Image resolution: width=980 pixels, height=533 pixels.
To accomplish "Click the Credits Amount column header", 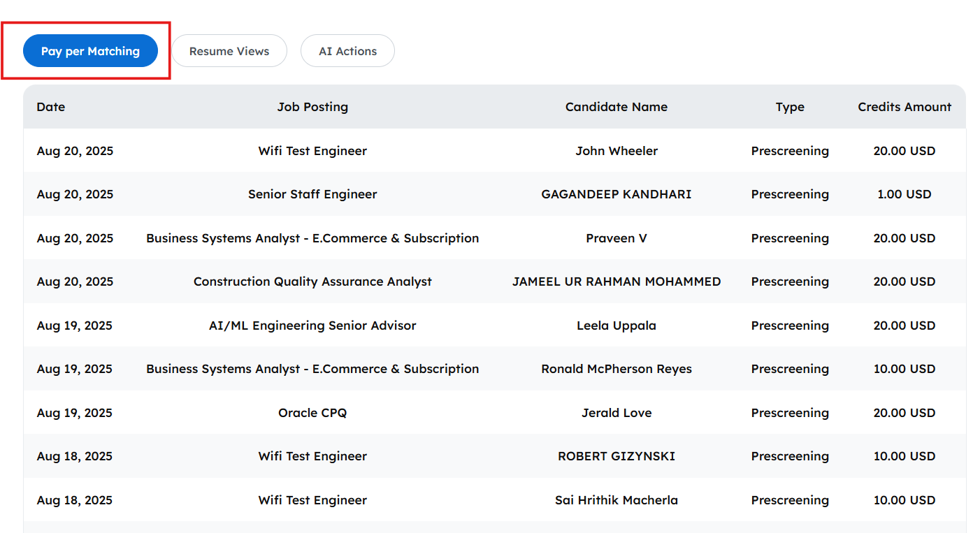I will point(904,107).
